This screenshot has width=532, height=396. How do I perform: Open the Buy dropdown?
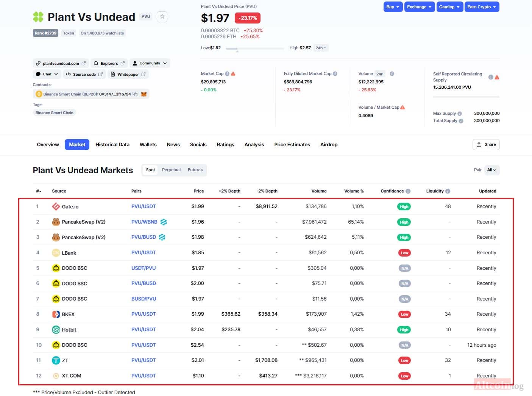coord(393,7)
